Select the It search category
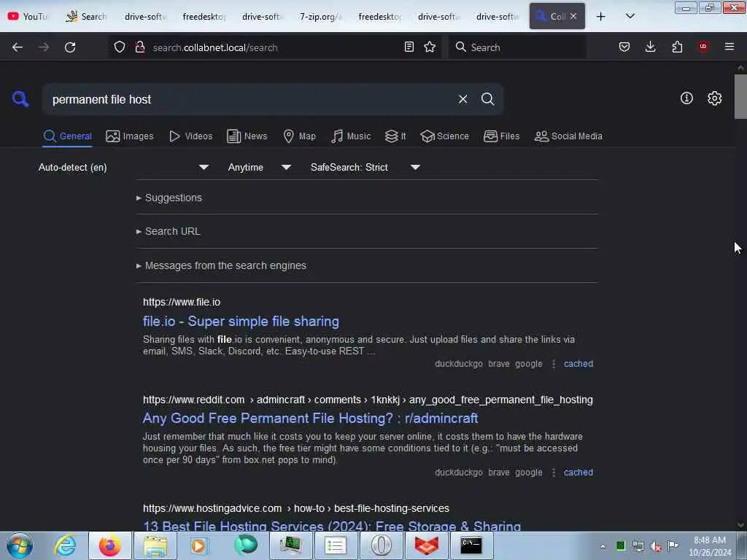Viewport: 747px width, 560px height. pyautogui.click(x=395, y=136)
